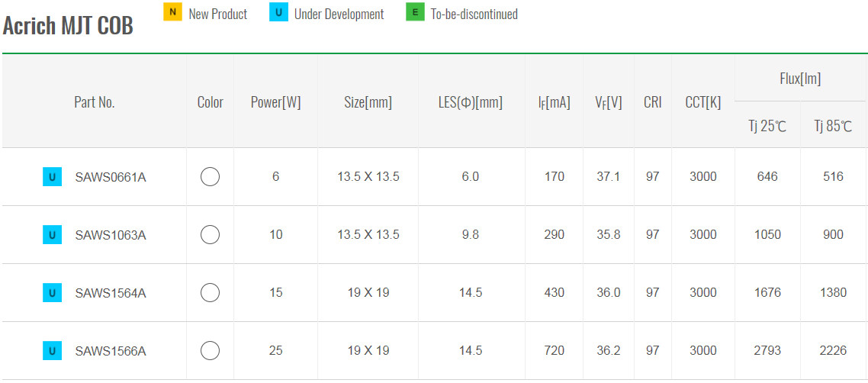Click size 13.5 X 13.5 in SAWS0661A row

368,177
